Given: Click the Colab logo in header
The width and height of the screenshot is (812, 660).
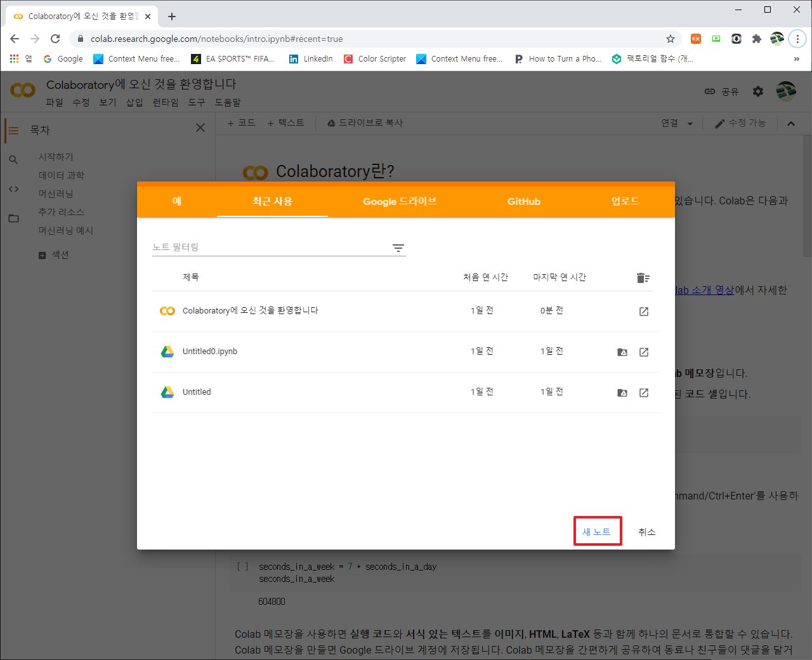Looking at the screenshot, I should tap(23, 90).
